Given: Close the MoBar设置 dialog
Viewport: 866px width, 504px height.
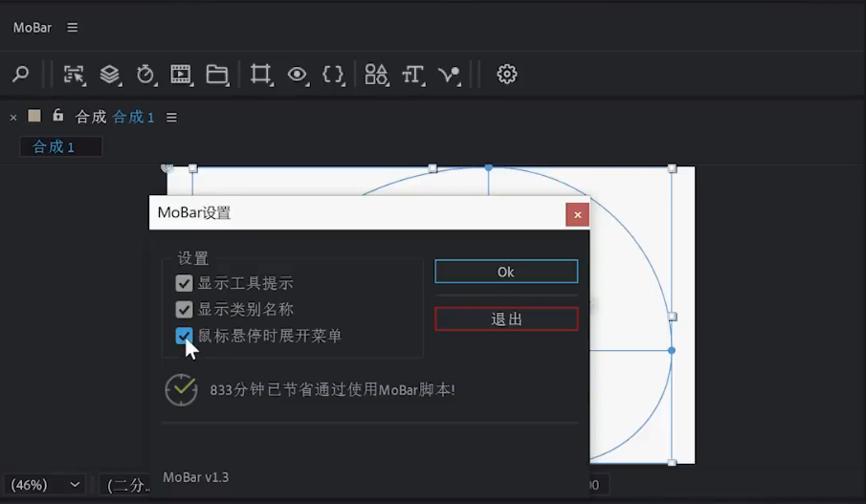Looking at the screenshot, I should pos(577,215).
